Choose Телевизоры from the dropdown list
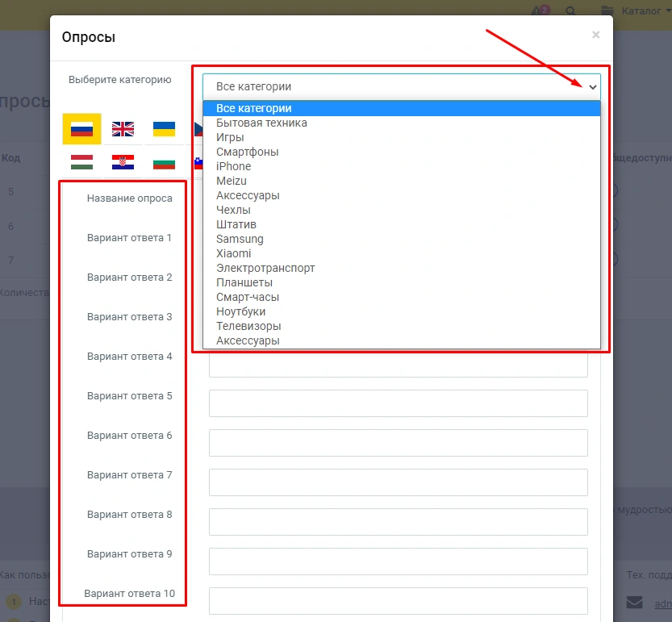 tap(248, 326)
